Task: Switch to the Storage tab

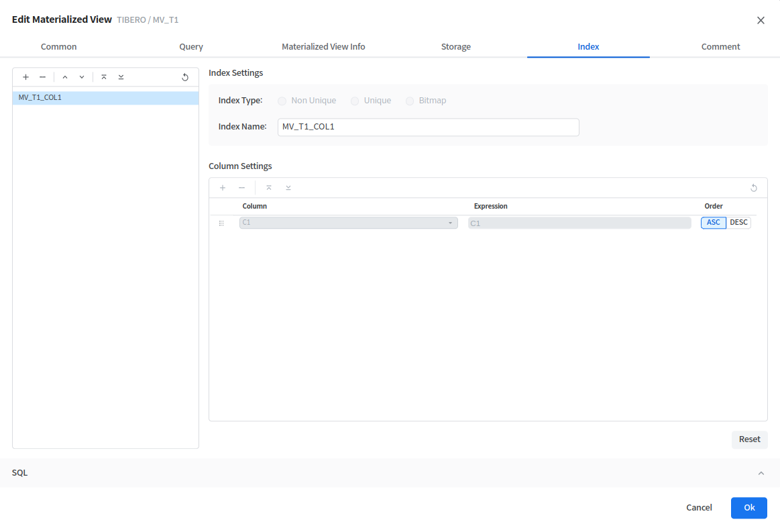Action: [455, 47]
